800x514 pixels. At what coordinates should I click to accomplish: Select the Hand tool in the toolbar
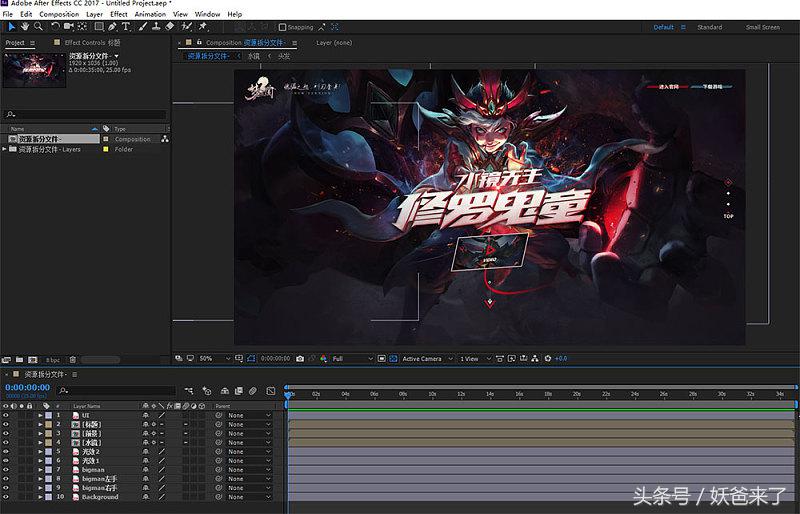click(24, 27)
